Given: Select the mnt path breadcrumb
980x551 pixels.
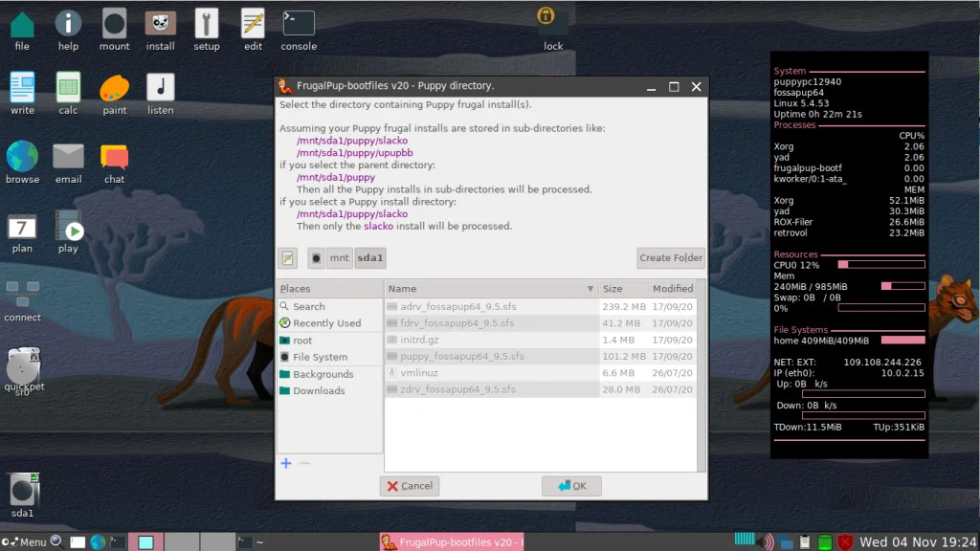Looking at the screenshot, I should coord(340,258).
